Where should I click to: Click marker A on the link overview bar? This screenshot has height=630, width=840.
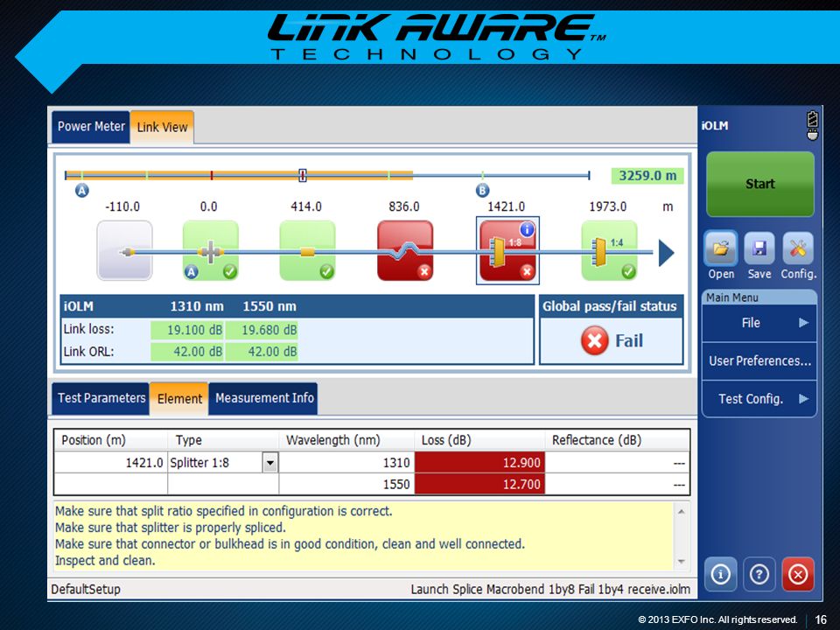82,190
